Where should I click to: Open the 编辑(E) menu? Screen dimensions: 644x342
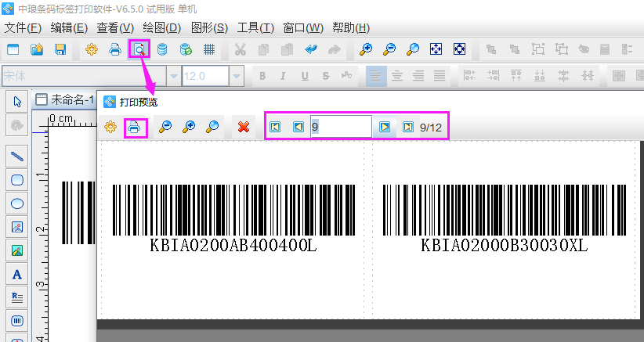[x=69, y=28]
